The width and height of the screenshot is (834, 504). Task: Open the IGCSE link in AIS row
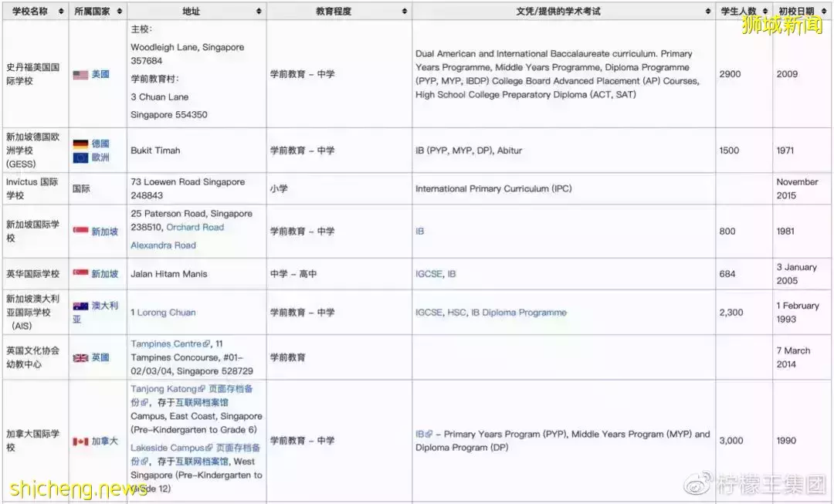pos(429,313)
